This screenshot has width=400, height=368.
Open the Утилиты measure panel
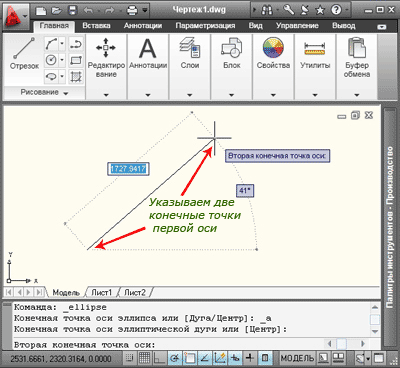pos(315,48)
